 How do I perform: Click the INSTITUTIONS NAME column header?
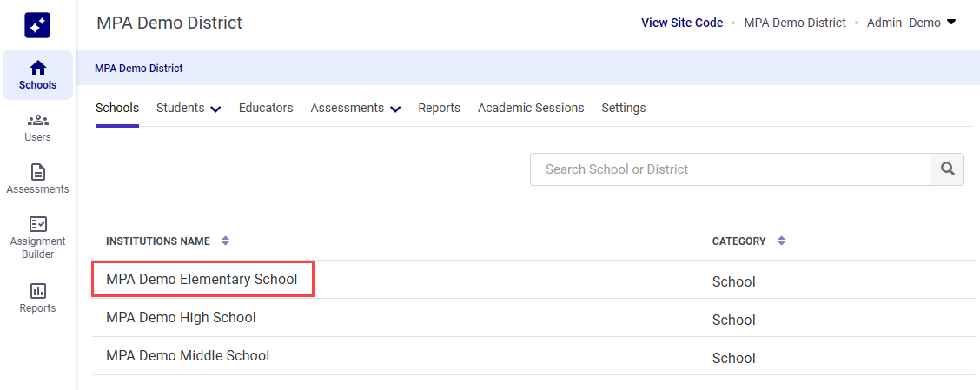pos(158,241)
